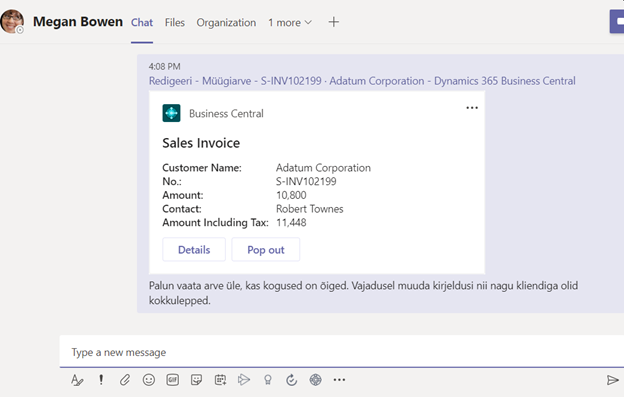The height and width of the screenshot is (397, 624).
Task: Show more messaging extensions ellipsis
Action: pos(339,380)
